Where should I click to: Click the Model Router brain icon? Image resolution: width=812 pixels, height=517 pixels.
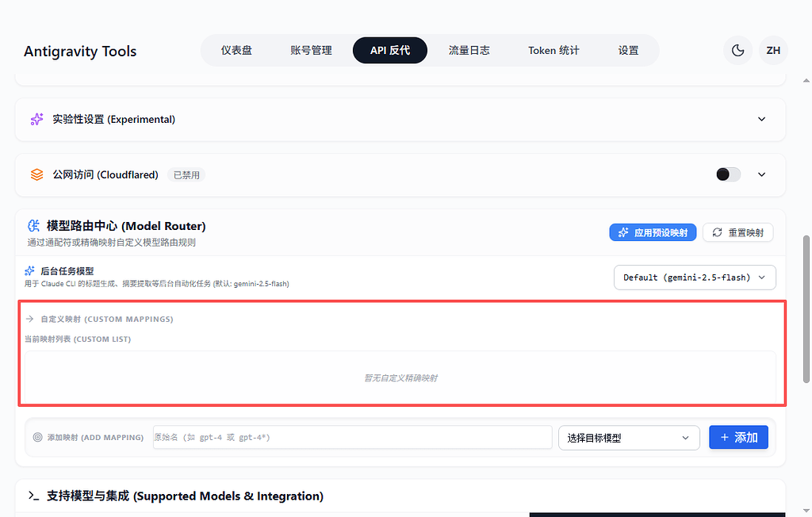(x=33, y=226)
